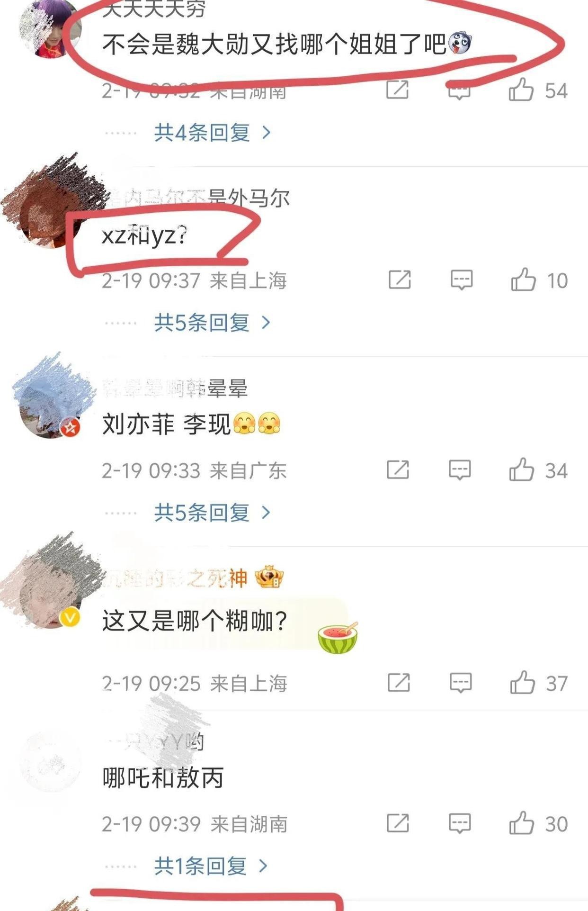Reply to the 哪吒和敖丙 comment

pos(460,823)
